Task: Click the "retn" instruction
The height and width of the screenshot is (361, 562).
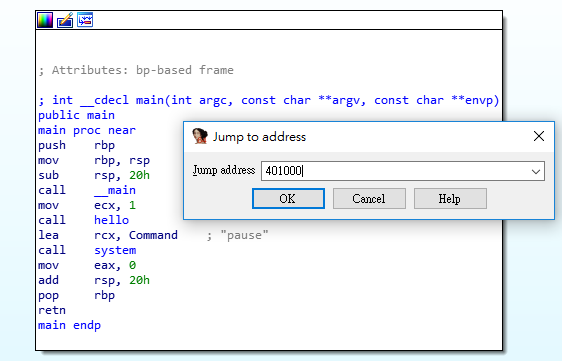Action: click(52, 310)
